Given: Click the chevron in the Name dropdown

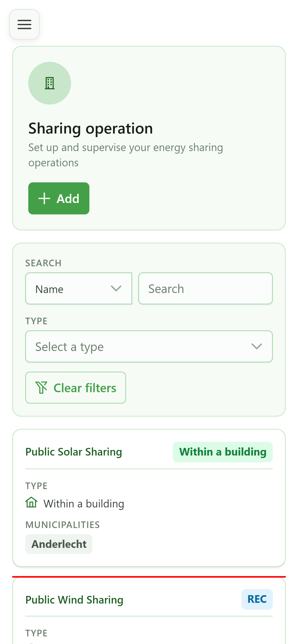Looking at the screenshot, I should click(x=116, y=288).
